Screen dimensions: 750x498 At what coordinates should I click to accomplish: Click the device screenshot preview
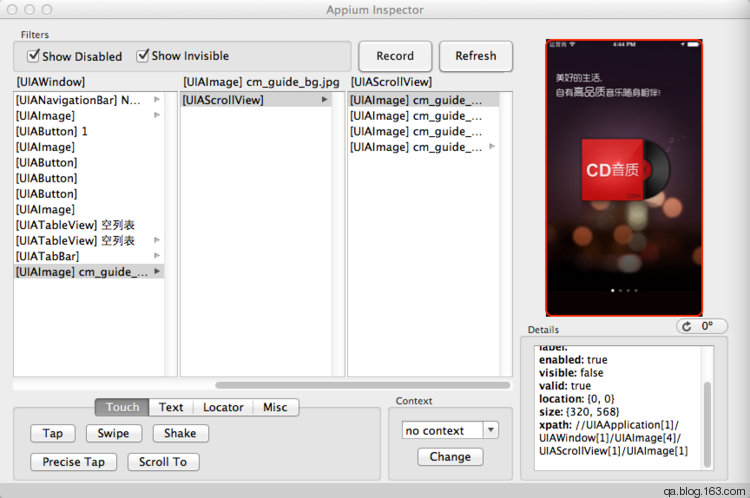coord(624,178)
